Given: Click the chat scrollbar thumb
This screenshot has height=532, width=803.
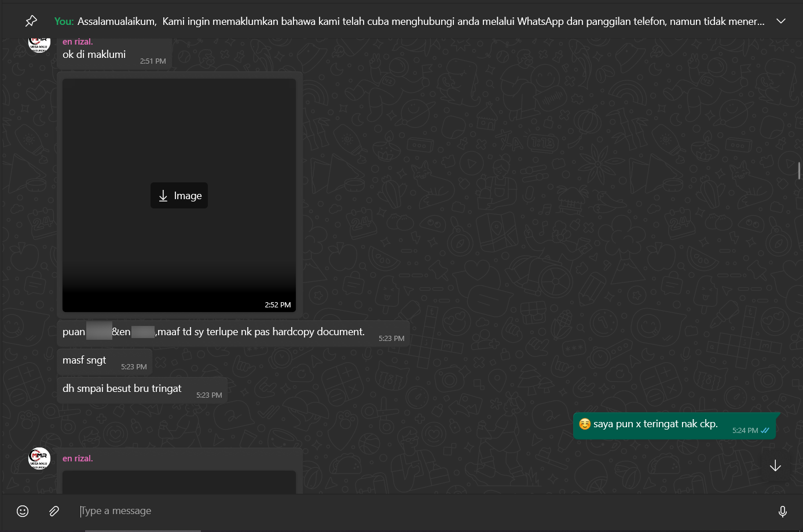Looking at the screenshot, I should pyautogui.click(x=800, y=170).
